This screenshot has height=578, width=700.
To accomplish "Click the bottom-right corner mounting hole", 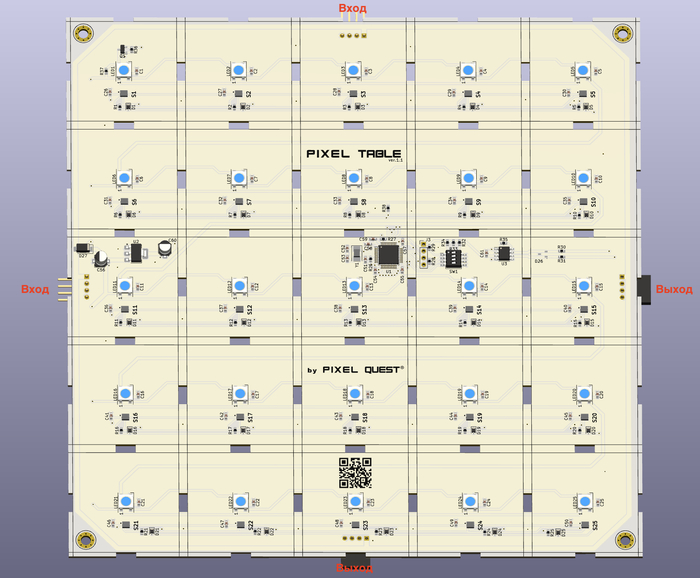I will click(x=624, y=540).
